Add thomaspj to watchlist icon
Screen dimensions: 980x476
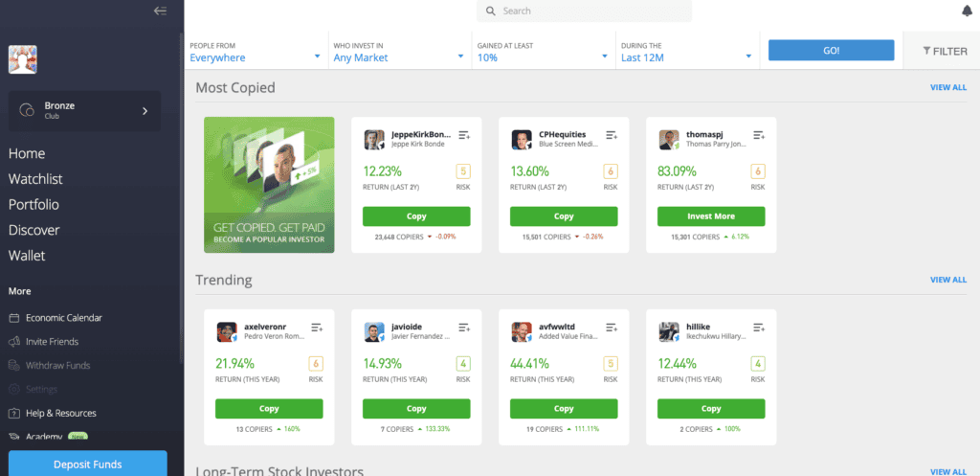point(759,135)
